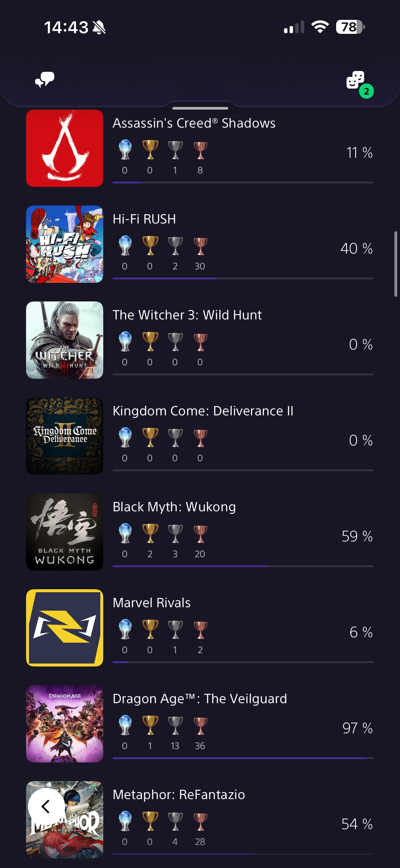Tap the gold trophy icon for Black Myth: Wukong
Screen dimensions: 400x868
(x=150, y=533)
